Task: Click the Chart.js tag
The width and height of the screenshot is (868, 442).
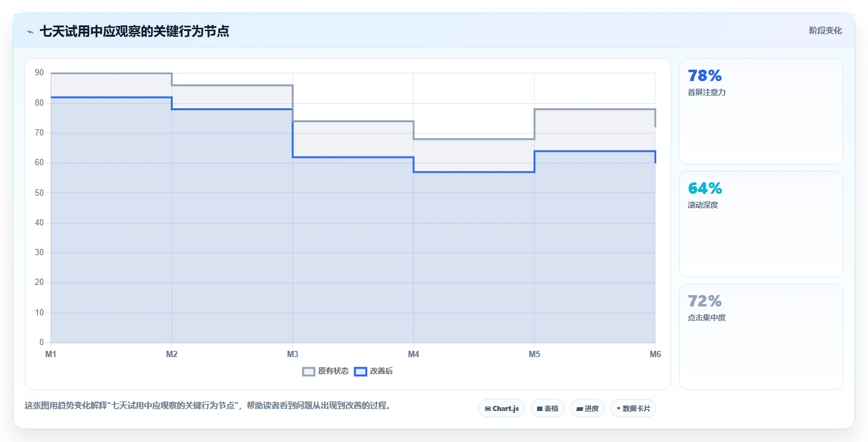Action: pyautogui.click(x=502, y=408)
